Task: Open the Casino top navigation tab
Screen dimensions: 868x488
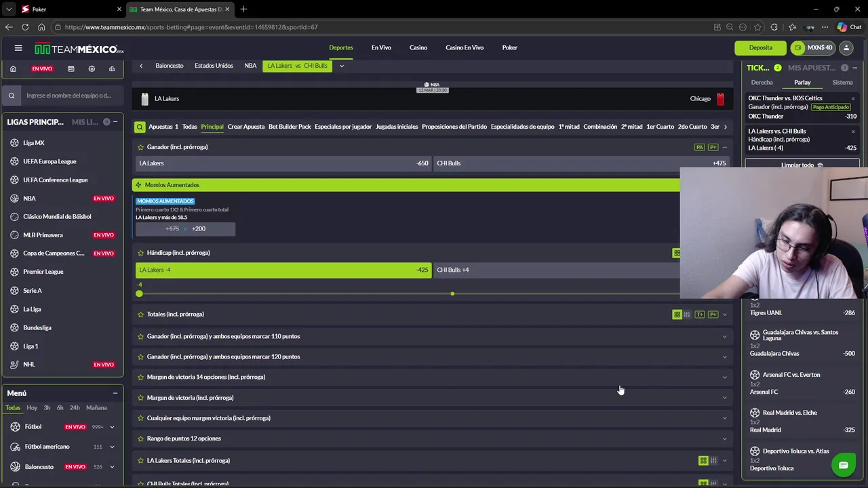Action: pos(418,48)
